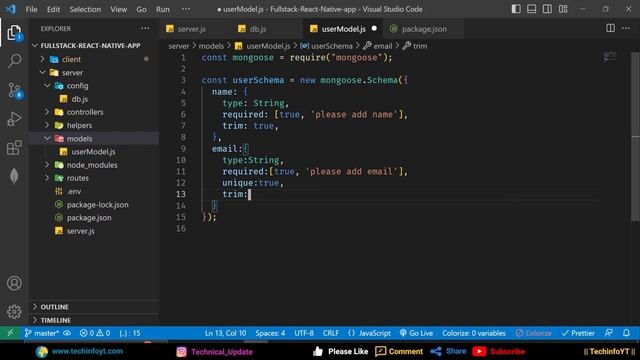The width and height of the screenshot is (640, 360).
Task: Split the editor to the right
Action: click(x=610, y=28)
